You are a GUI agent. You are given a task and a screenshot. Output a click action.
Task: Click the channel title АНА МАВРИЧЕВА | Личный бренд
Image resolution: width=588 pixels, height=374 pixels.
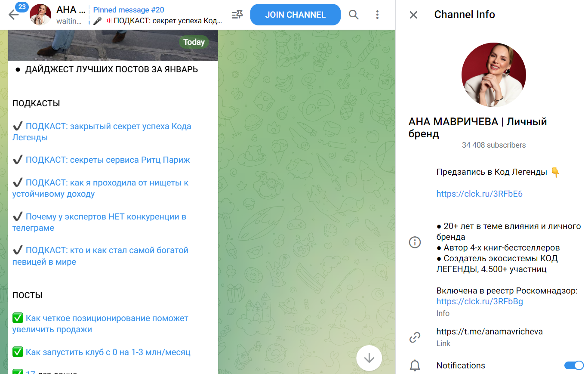(477, 128)
